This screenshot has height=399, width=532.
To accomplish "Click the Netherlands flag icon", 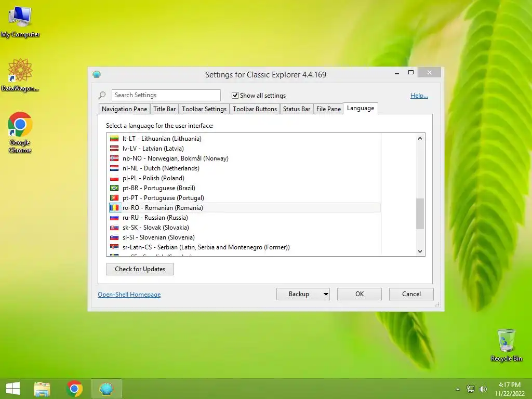I will tap(114, 168).
